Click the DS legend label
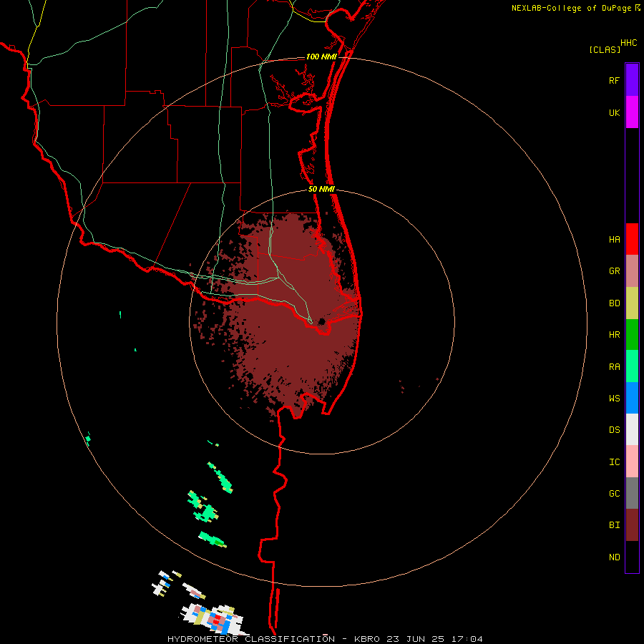Viewport: 644px width, 644px height. [x=614, y=429]
